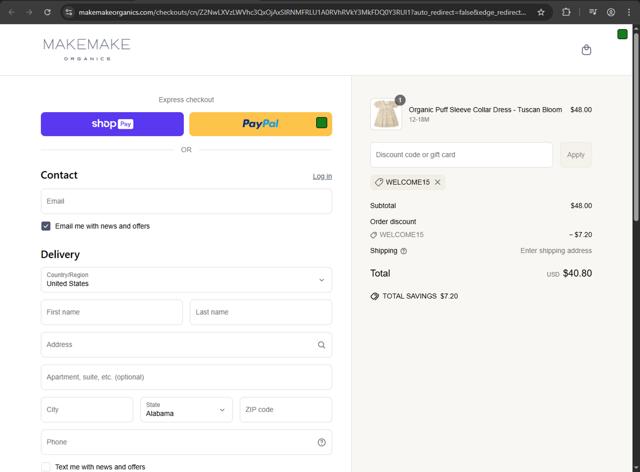Check Text me with news and offers

46,467
